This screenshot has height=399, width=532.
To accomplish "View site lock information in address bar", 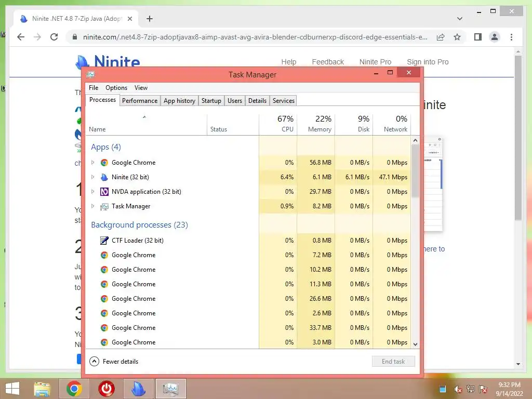I will coord(75,37).
